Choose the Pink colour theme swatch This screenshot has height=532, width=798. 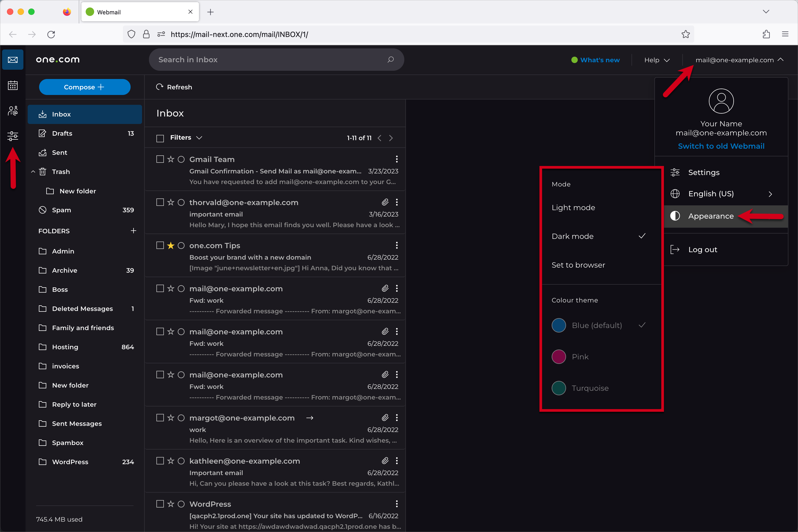click(x=558, y=357)
